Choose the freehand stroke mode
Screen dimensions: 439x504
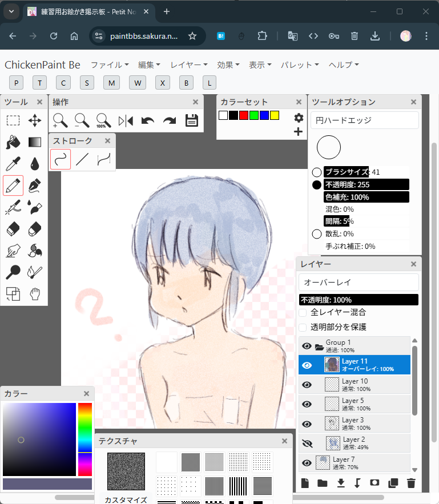61,159
